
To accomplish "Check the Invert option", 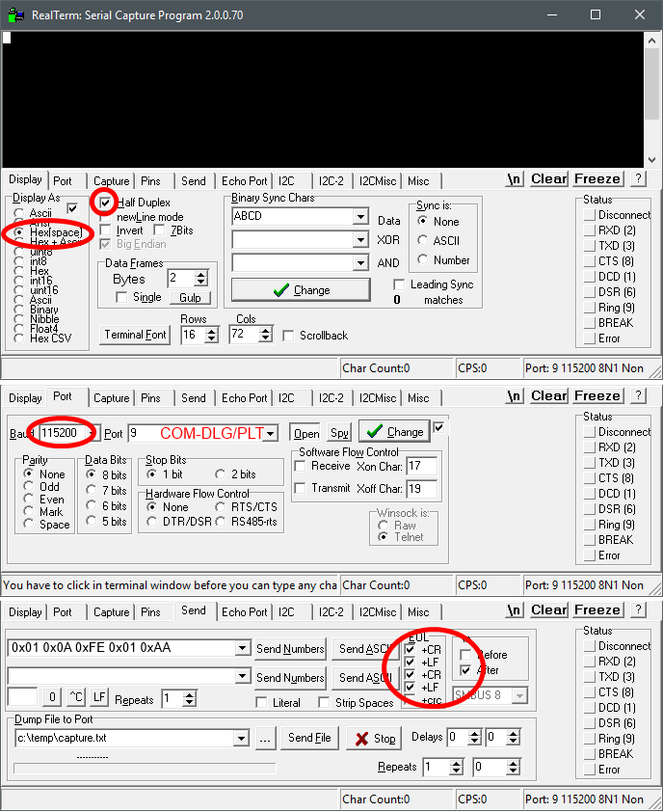I will pos(106,230).
